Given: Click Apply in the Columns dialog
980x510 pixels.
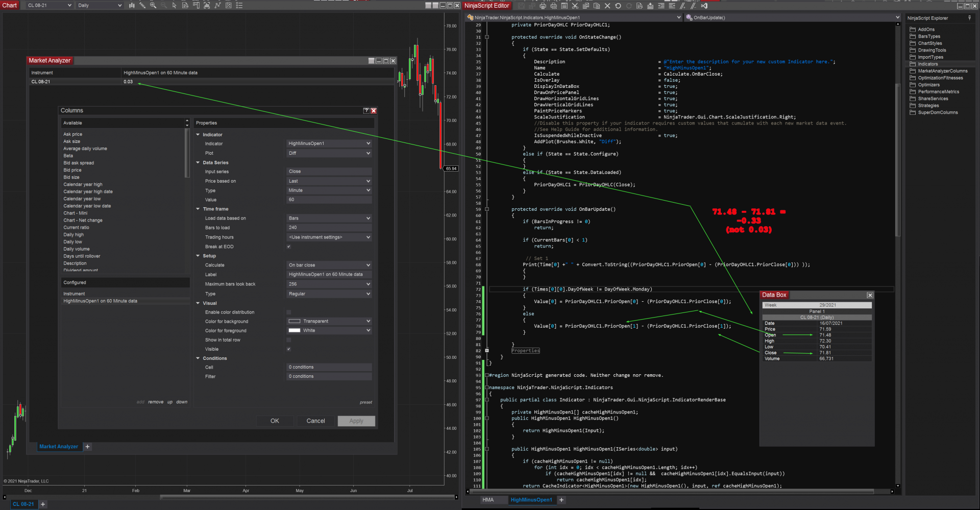Looking at the screenshot, I should pyautogui.click(x=356, y=421).
